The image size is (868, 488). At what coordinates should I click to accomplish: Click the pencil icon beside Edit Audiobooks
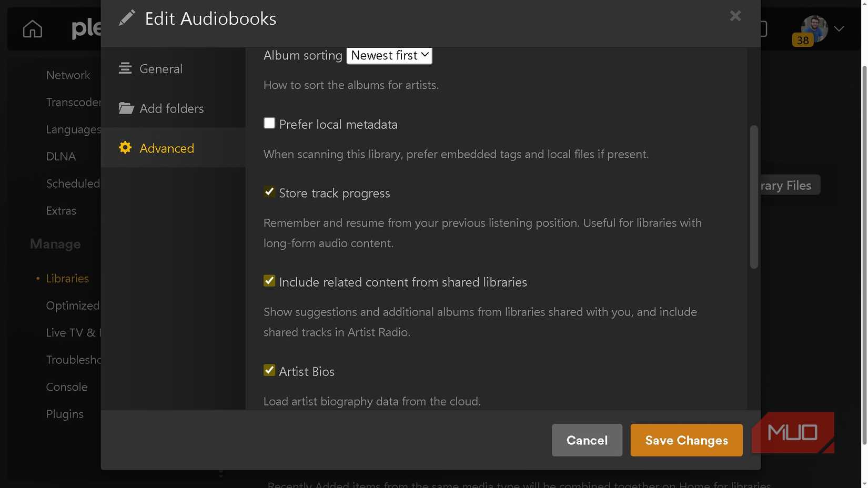pyautogui.click(x=127, y=18)
